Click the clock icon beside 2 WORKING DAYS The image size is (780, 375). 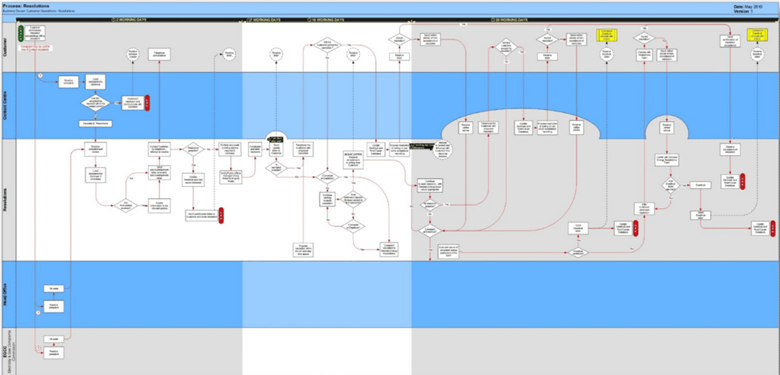[x=113, y=20]
